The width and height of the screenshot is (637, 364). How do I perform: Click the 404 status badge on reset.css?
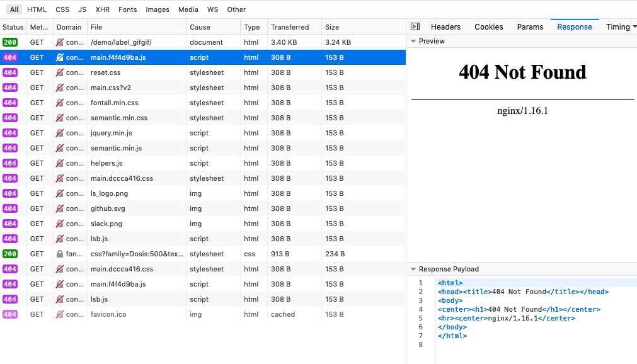click(x=13, y=72)
